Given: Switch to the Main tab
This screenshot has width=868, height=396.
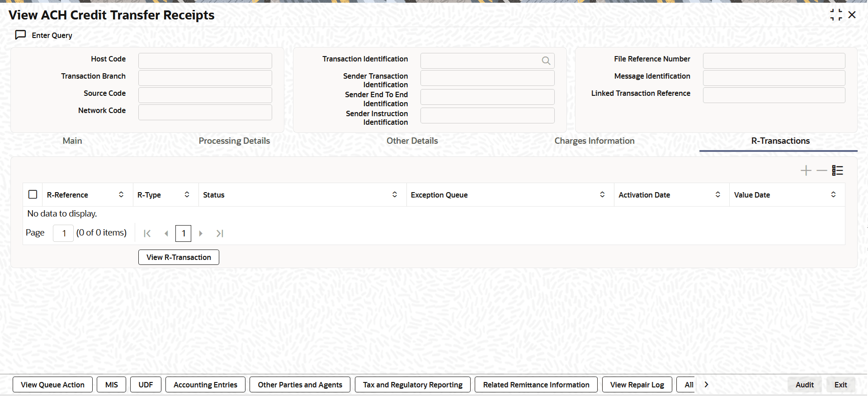Looking at the screenshot, I should coord(72,141).
